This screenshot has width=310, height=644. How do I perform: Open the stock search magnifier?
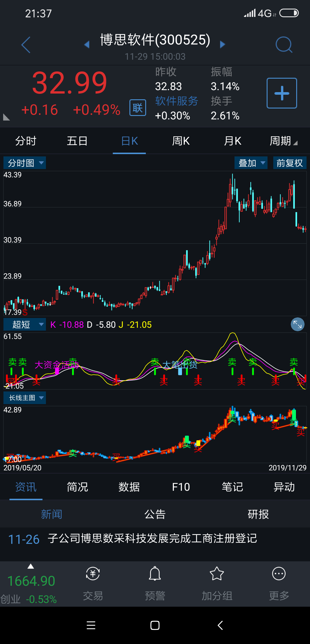pyautogui.click(x=284, y=45)
